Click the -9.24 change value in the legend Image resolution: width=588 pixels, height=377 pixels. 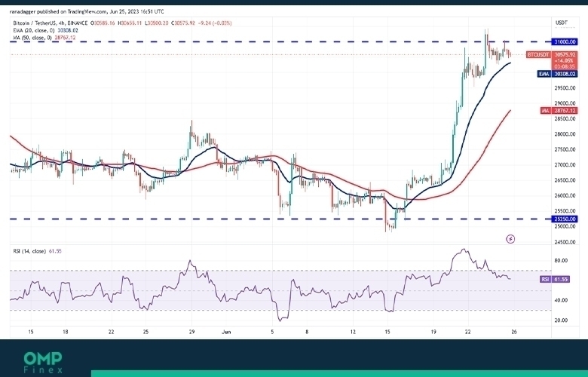(x=204, y=23)
